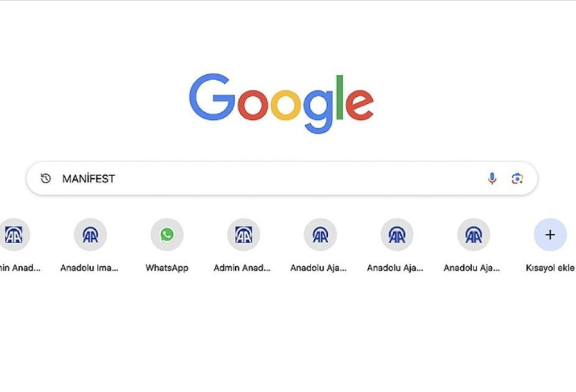Click the Admin Anad... label next to WhatsApp
The height and width of the screenshot is (392, 576).
pos(242,268)
